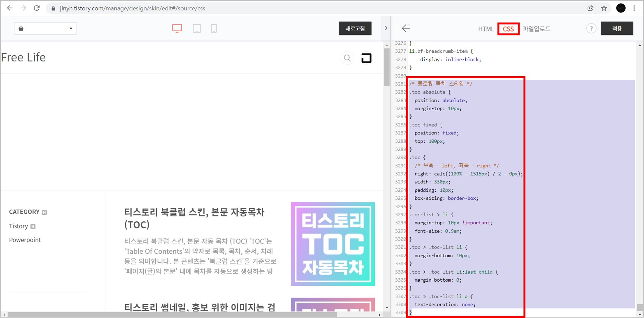Switch preview to mobile view icon
The width and height of the screenshot is (644, 318).
click(x=214, y=28)
